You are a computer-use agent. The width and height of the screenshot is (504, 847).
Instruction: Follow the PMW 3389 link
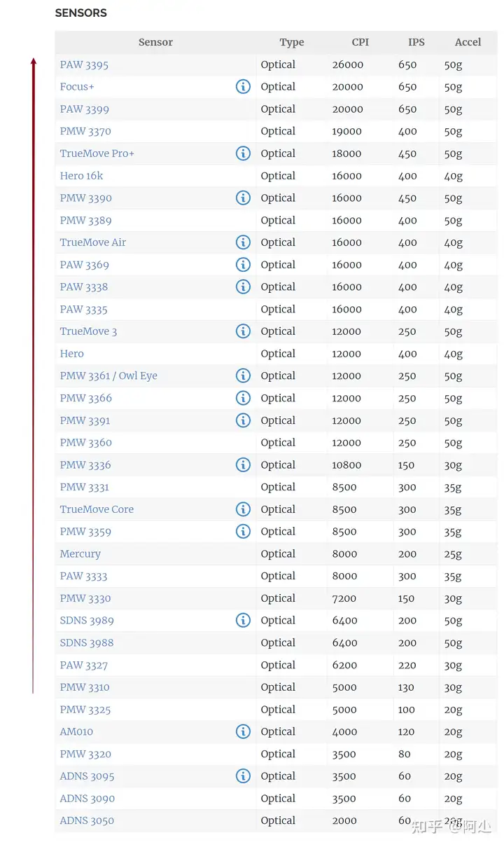coord(85,220)
